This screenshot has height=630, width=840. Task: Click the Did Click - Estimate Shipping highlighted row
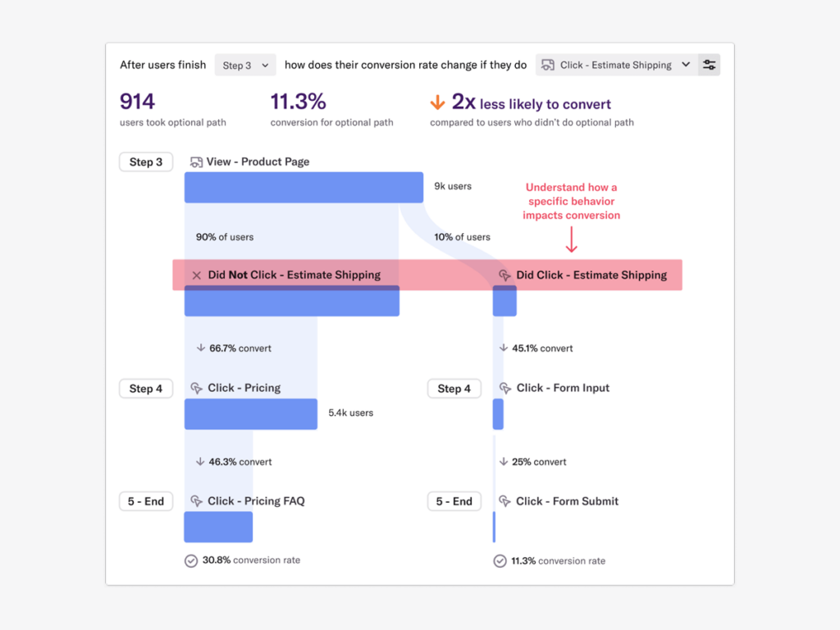tap(591, 275)
